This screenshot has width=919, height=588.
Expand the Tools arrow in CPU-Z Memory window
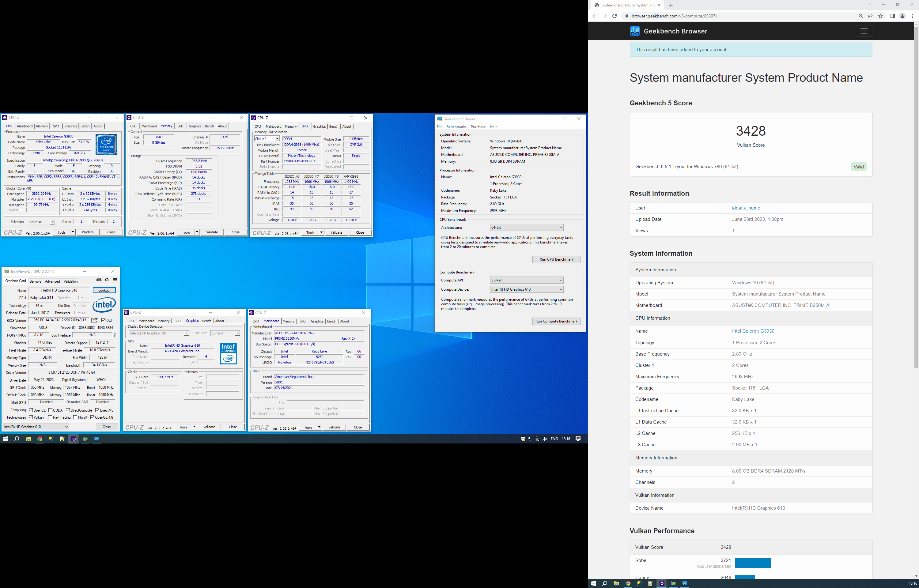click(197, 232)
